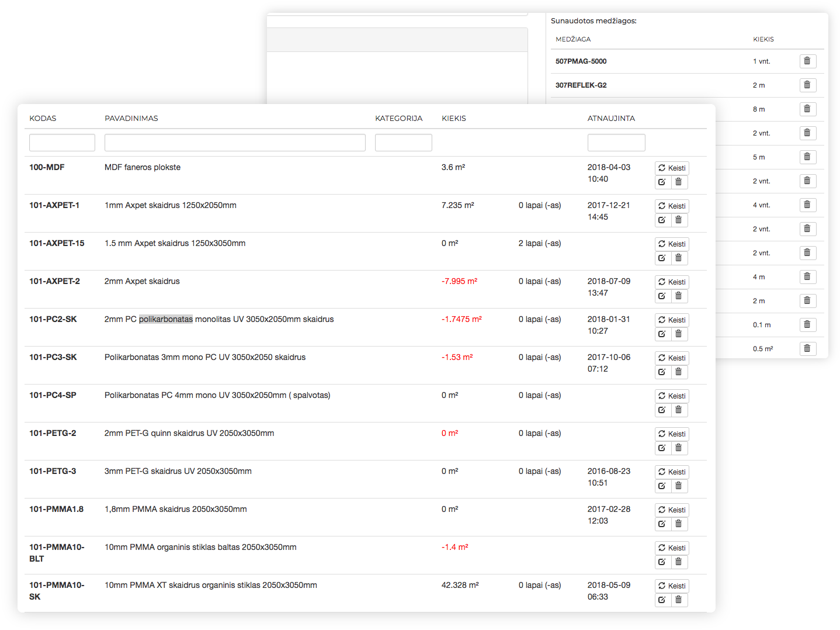Screen dimensions: 840x630
Task: Delete the 101-AXPET-2 inventory item
Action: pyautogui.click(x=679, y=296)
